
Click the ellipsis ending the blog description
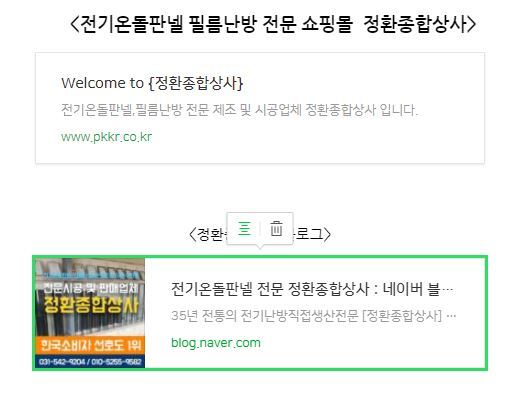click(x=451, y=317)
